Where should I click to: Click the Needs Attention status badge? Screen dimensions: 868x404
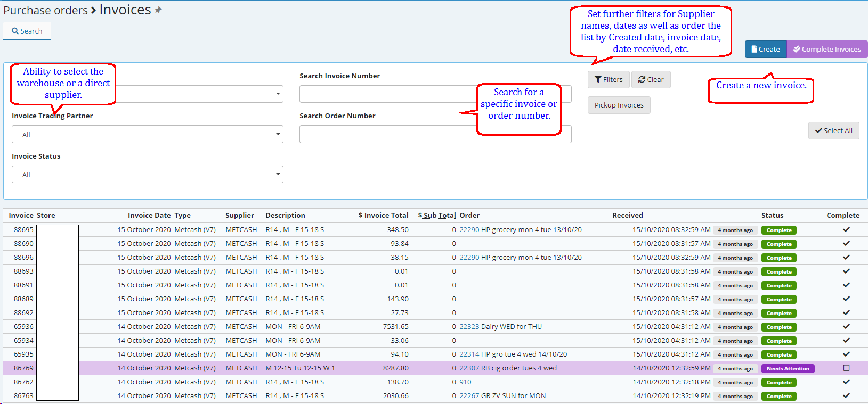pyautogui.click(x=788, y=368)
